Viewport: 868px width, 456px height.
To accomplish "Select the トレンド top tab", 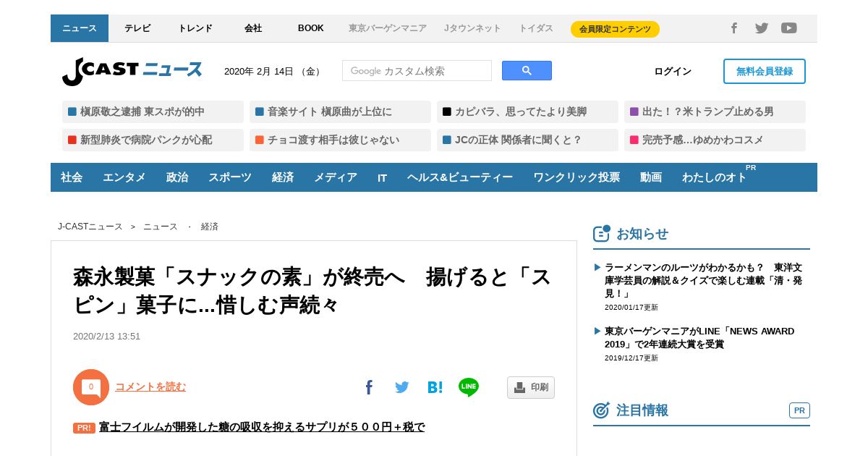I will click(195, 28).
